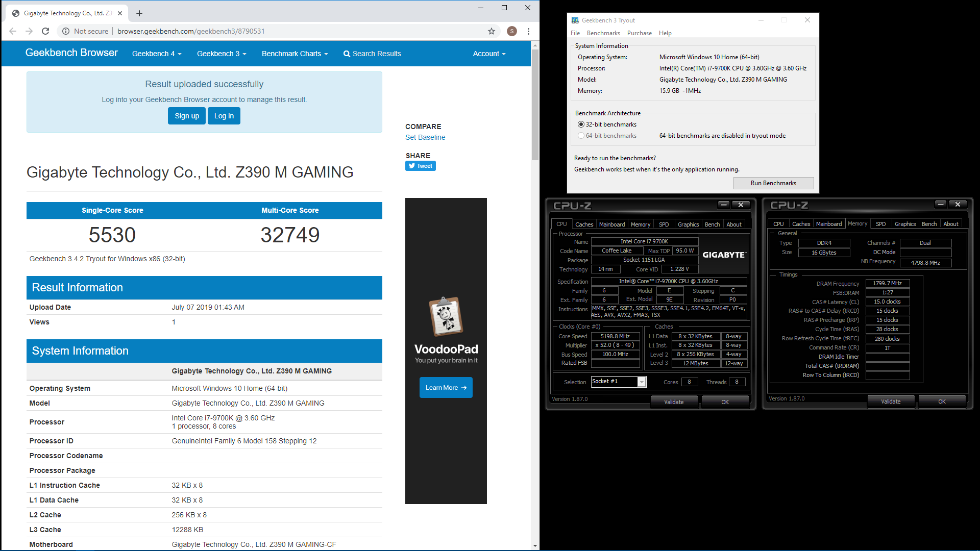Open Help menu in Geekbench 3
Image resolution: width=980 pixels, height=551 pixels.
(665, 33)
